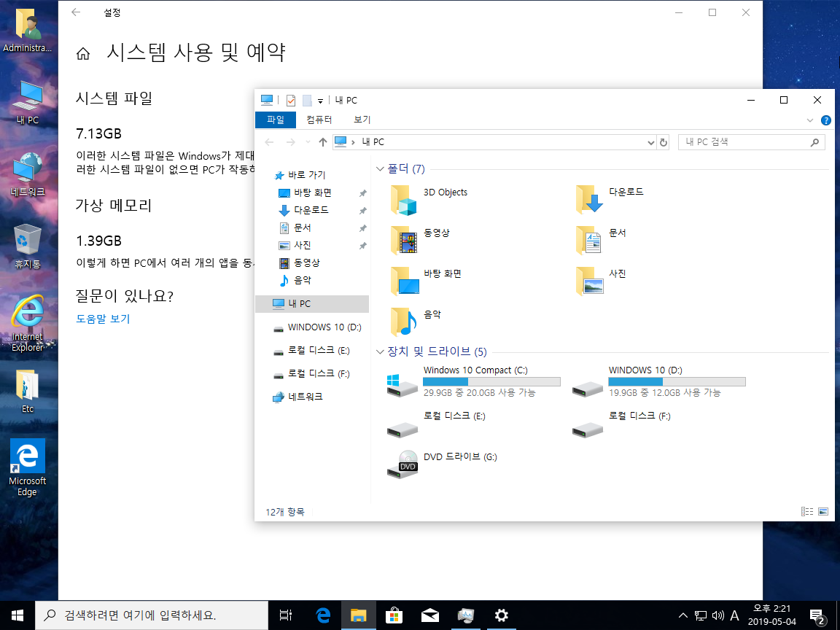The height and width of the screenshot is (630, 840).
Task: Open the address bar history dropdown
Action: [x=651, y=142]
